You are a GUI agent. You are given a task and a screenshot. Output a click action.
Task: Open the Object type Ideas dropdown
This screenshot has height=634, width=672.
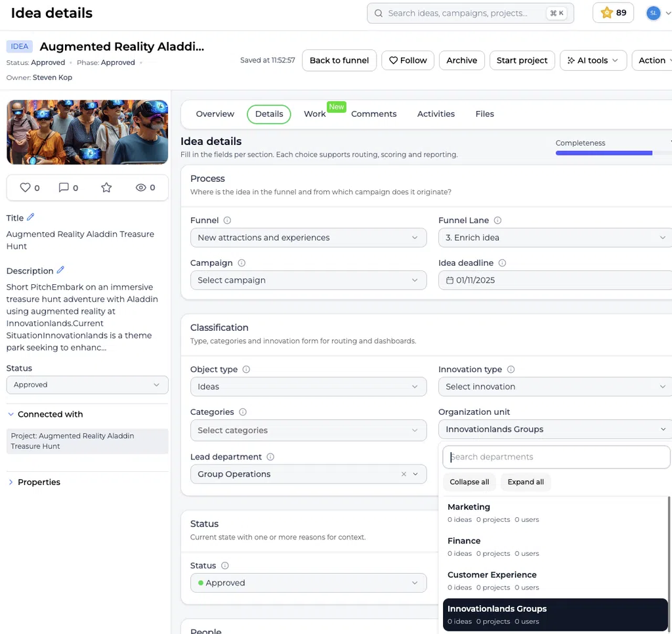(x=308, y=387)
